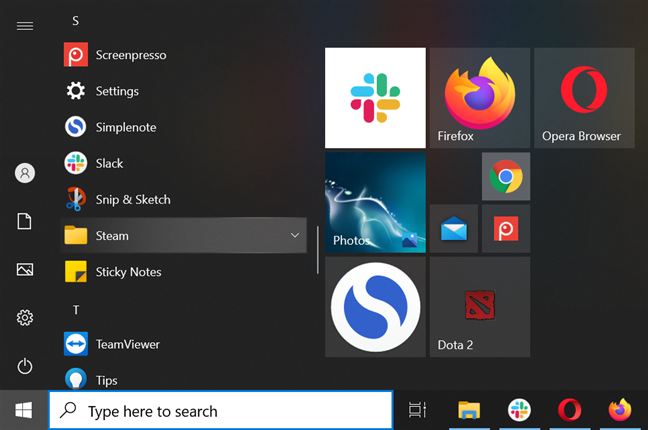Viewport: 648px width, 430px height.
Task: Open File Explorer from the taskbar
Action: [469, 411]
